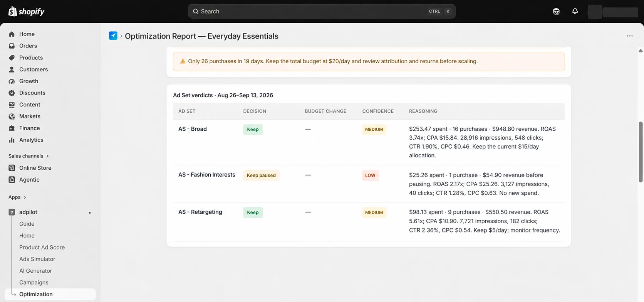Click the Finance bank icon
This screenshot has width=644, height=302.
point(12,128)
